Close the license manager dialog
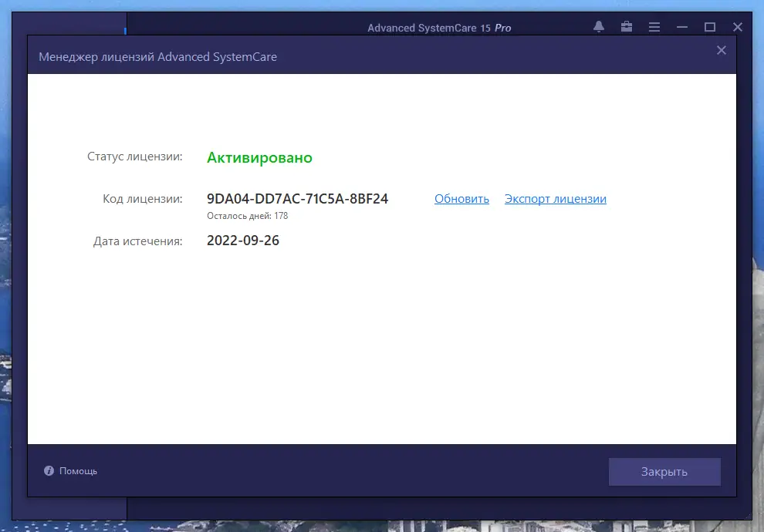 tap(722, 50)
